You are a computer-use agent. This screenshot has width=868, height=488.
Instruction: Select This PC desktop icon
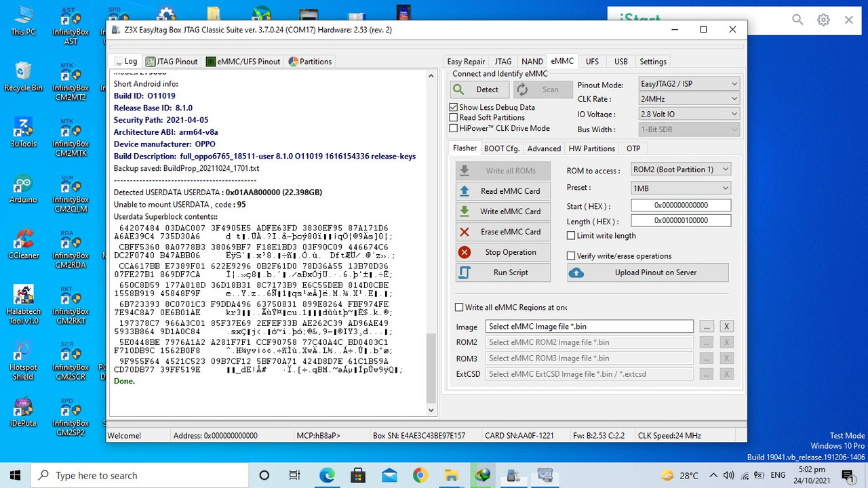pos(23,20)
